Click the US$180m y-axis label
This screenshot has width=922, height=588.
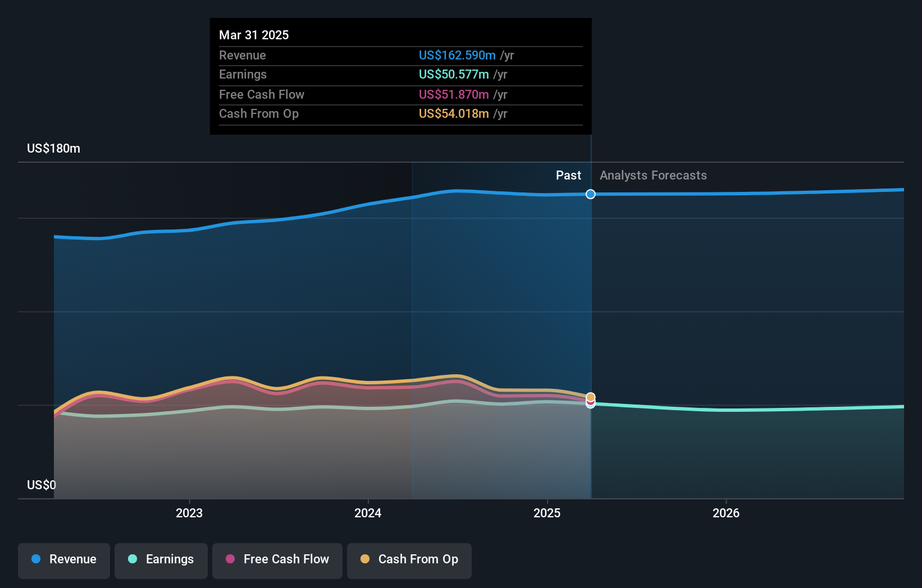(54, 149)
